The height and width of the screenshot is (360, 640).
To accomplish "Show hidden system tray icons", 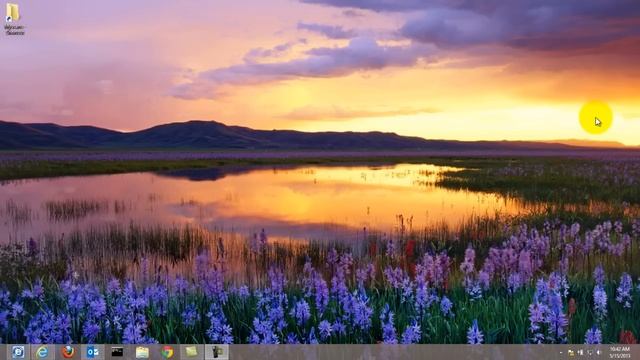I will point(561,352).
